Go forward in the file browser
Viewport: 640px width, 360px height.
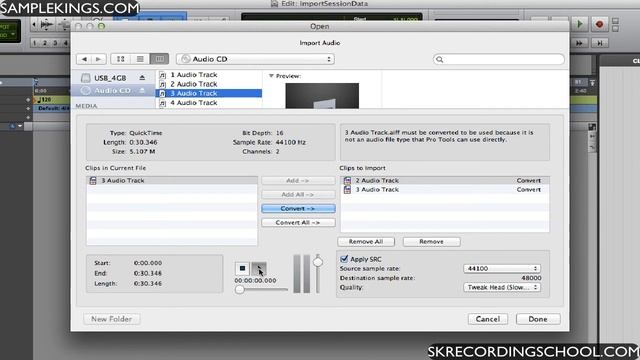point(99,59)
